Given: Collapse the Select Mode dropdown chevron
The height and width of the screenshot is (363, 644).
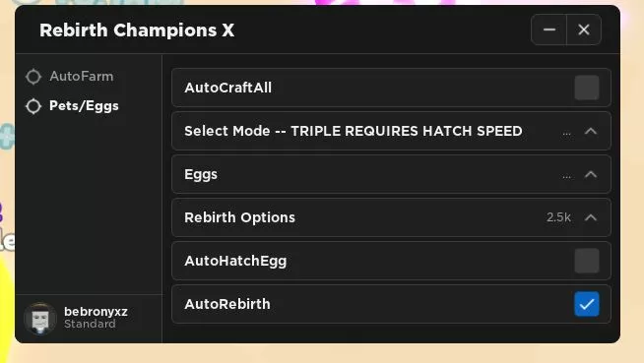Looking at the screenshot, I should coord(591,131).
